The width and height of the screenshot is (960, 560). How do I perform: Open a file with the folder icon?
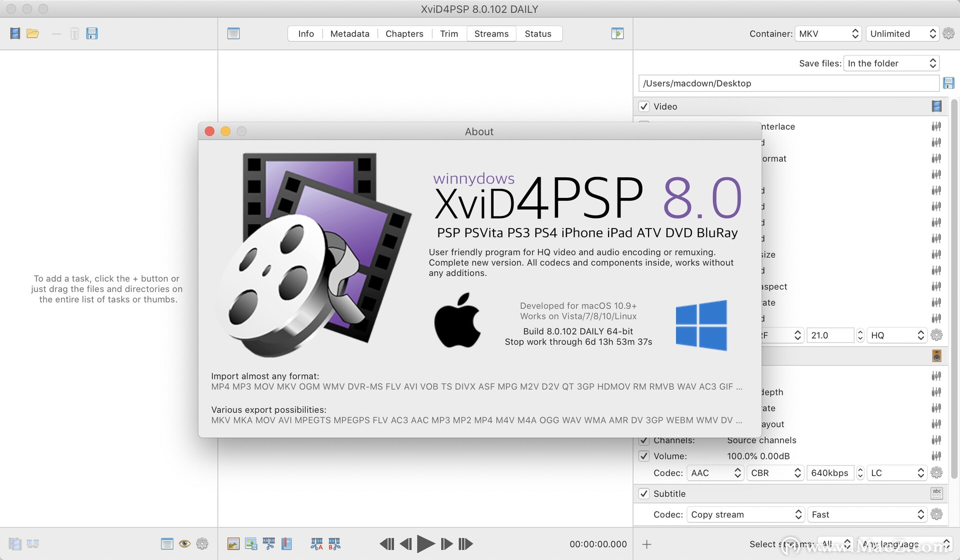[x=33, y=33]
